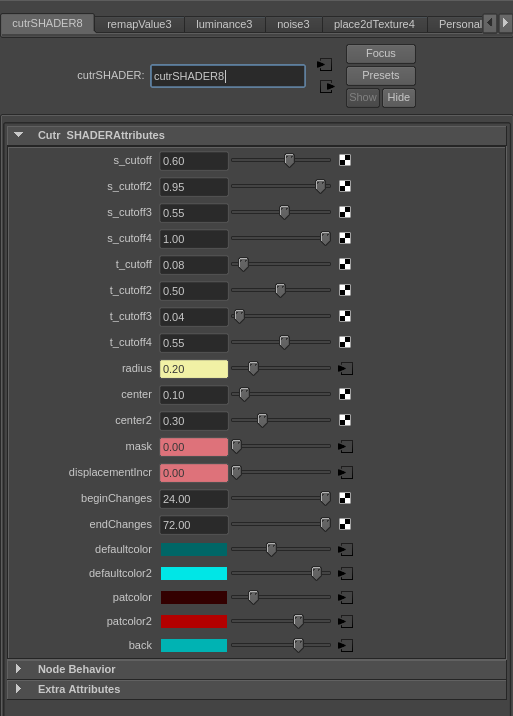Click the s_cutoff3 map checker icon
The height and width of the screenshot is (716, 513).
click(345, 212)
